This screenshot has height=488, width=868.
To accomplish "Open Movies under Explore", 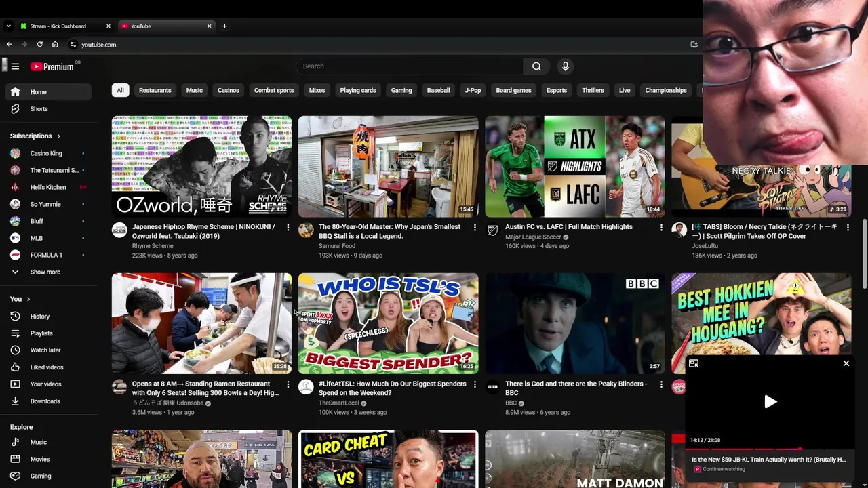I will tap(47, 459).
